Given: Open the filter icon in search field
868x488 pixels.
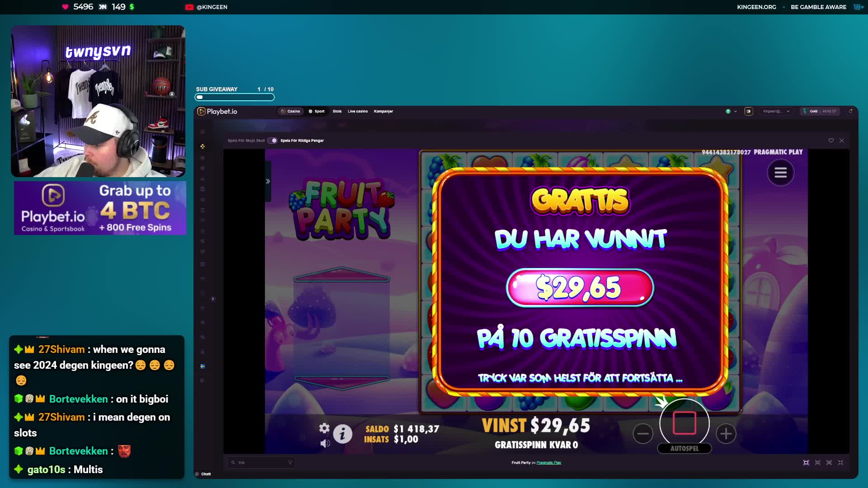Looking at the screenshot, I should tap(290, 462).
